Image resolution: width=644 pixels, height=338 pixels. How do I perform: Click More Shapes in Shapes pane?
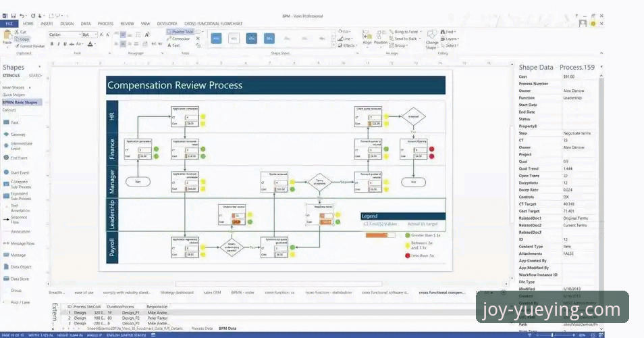tap(14, 88)
